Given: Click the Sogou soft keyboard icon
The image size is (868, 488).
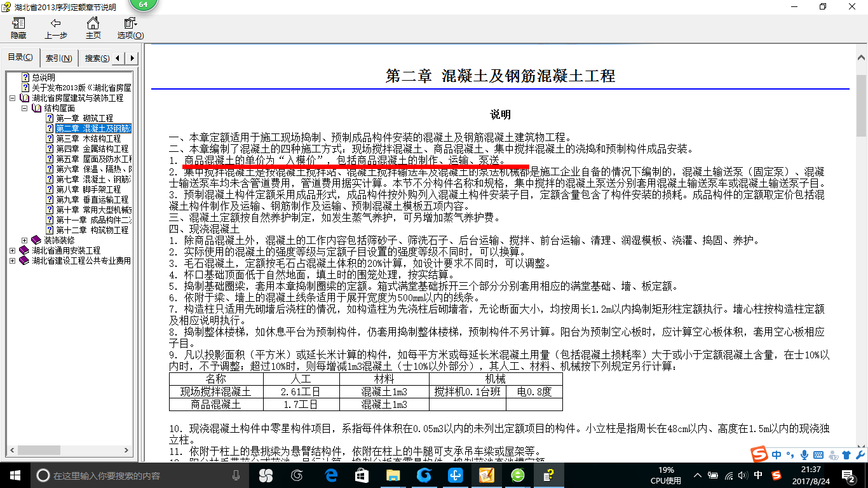Looking at the screenshot, I should [818, 454].
